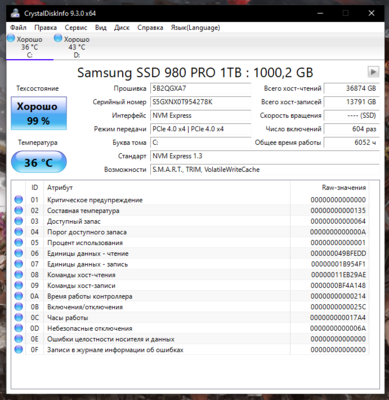Click the CrystalDiskInfo app icon in title bar
This screenshot has width=389, height=400.
click(15, 13)
